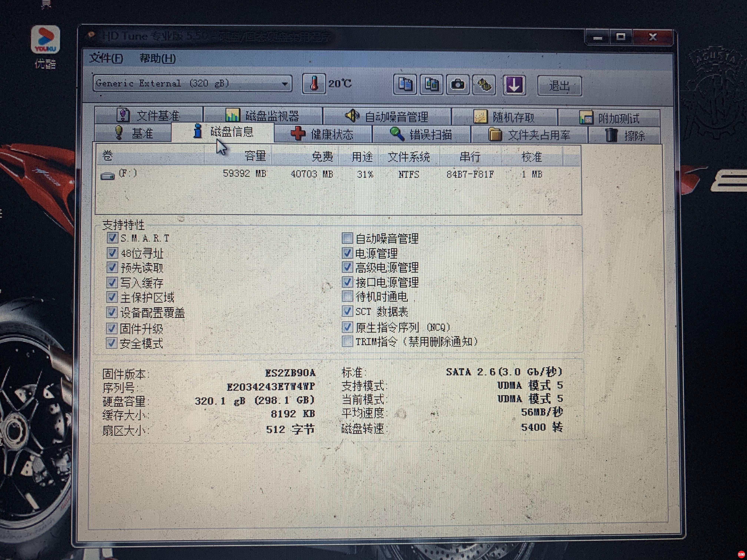Click the 容量 column header
This screenshot has height=560, width=747.
[255, 156]
